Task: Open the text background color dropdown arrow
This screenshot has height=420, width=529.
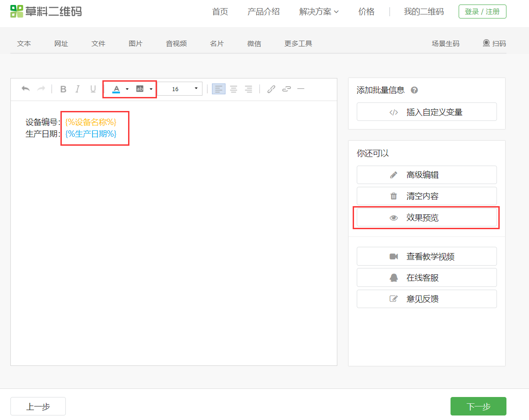Action: (x=151, y=89)
